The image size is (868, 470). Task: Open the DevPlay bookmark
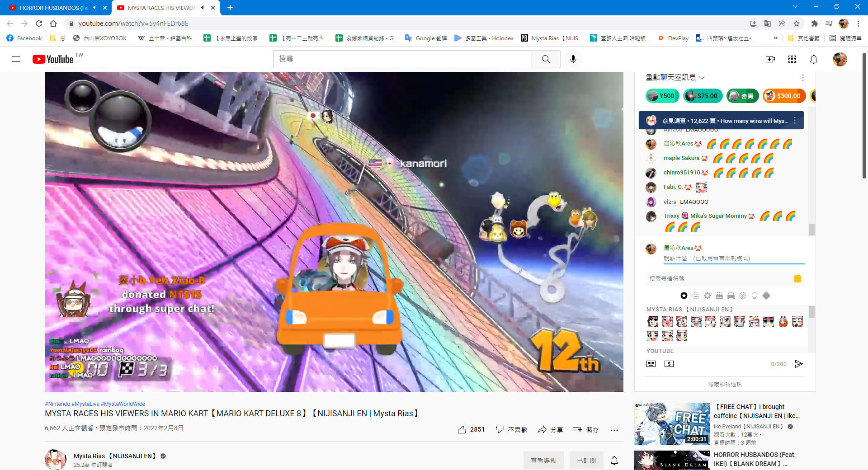(x=673, y=38)
